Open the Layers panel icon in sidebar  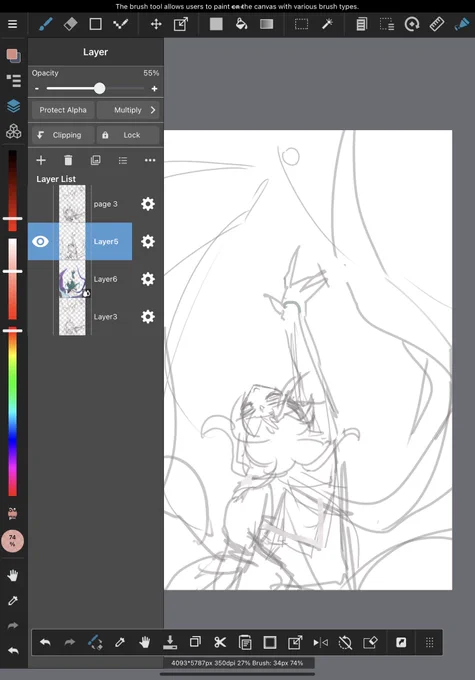tap(13, 105)
